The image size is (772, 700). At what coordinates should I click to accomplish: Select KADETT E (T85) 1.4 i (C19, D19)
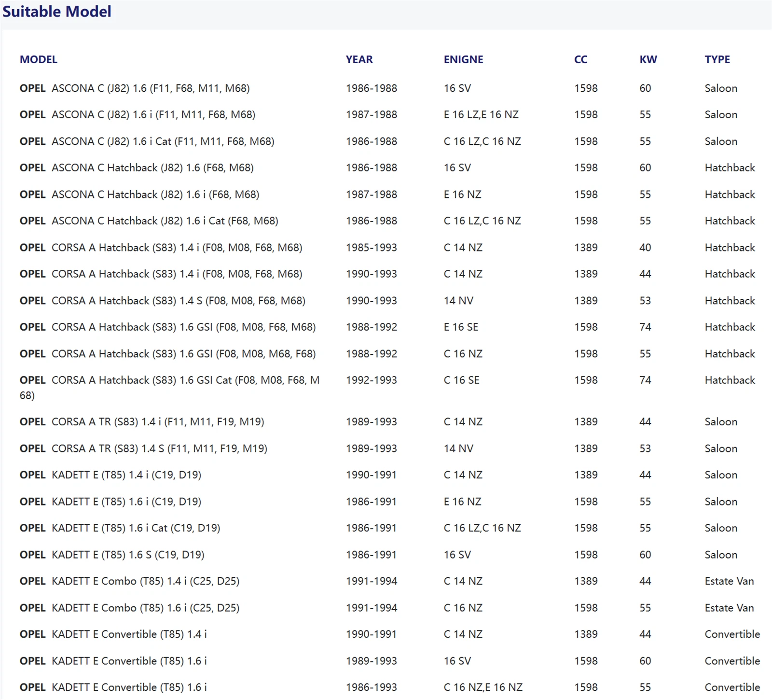coord(110,475)
